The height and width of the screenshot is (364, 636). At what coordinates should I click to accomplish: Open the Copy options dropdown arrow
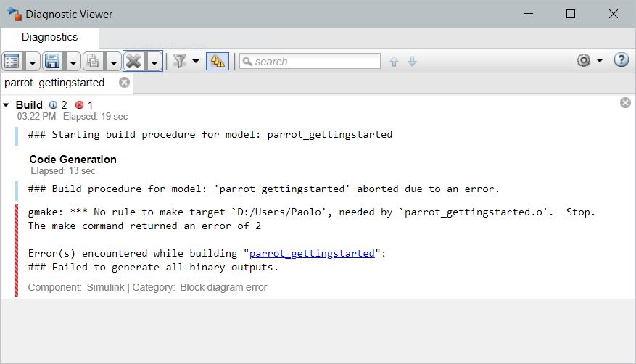pyautogui.click(x=114, y=62)
